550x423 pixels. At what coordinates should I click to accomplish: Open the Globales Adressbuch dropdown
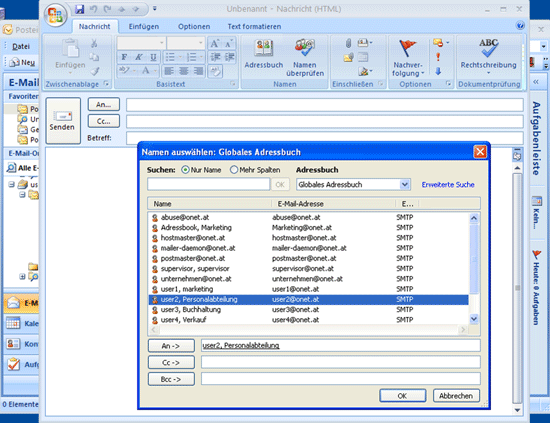point(404,184)
